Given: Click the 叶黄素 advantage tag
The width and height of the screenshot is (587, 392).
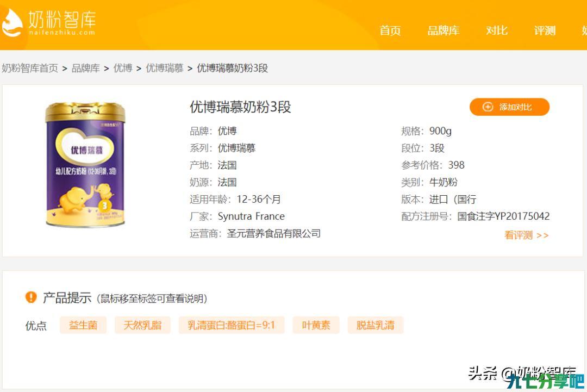Looking at the screenshot, I should click(x=316, y=325).
